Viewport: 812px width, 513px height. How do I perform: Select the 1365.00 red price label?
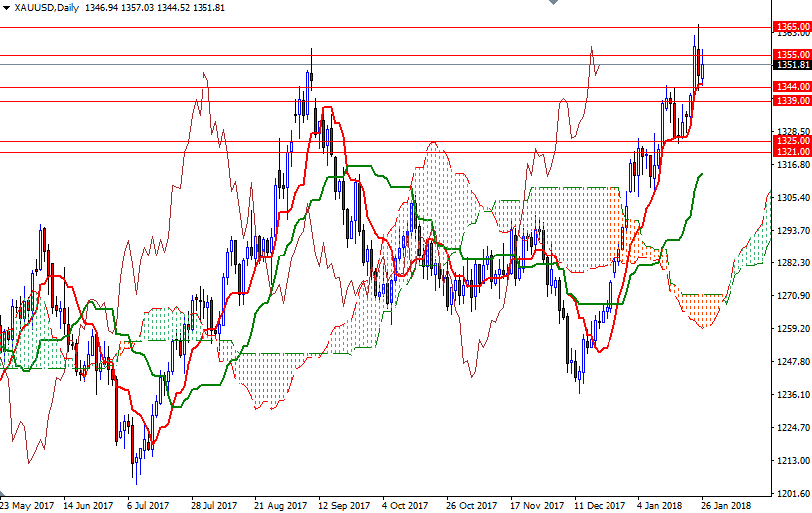[x=791, y=27]
